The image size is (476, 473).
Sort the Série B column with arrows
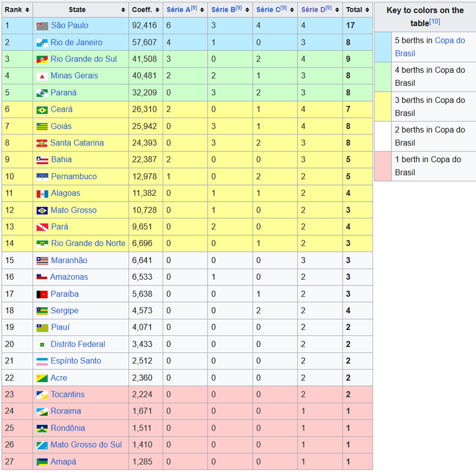[x=247, y=9]
